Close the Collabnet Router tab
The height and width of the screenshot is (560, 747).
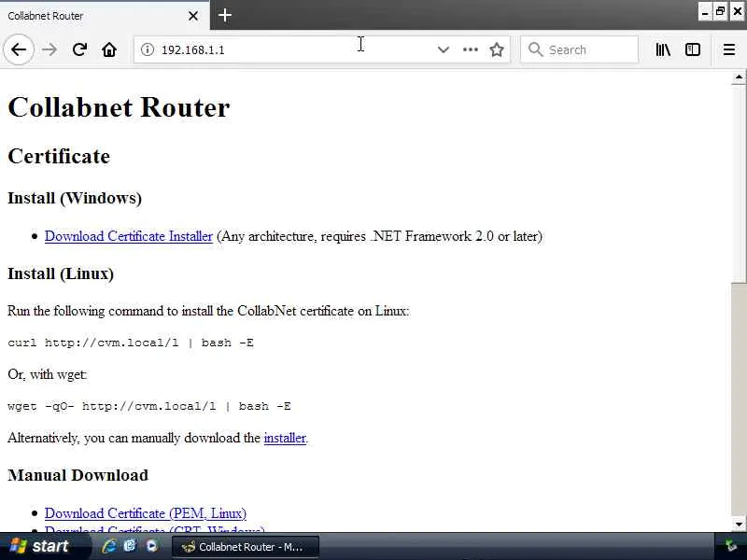click(x=193, y=16)
